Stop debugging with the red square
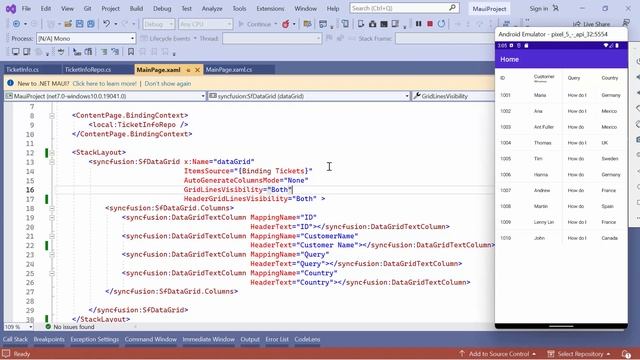 click(430, 24)
